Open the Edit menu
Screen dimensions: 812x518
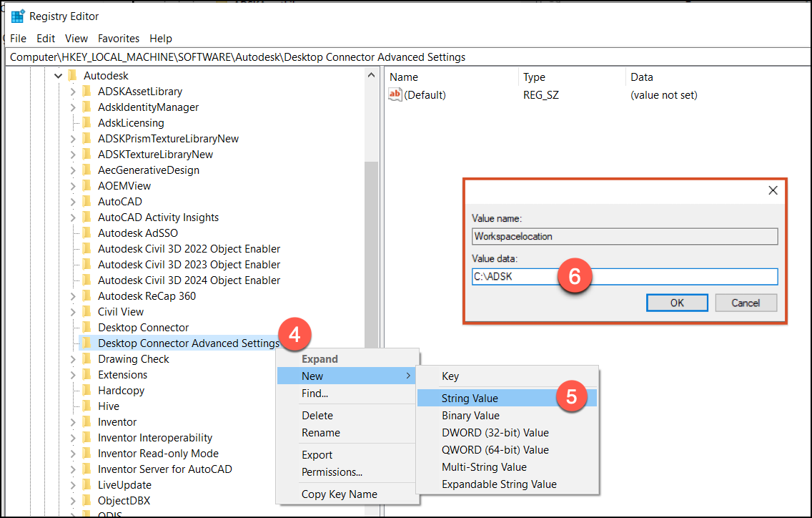pyautogui.click(x=46, y=39)
